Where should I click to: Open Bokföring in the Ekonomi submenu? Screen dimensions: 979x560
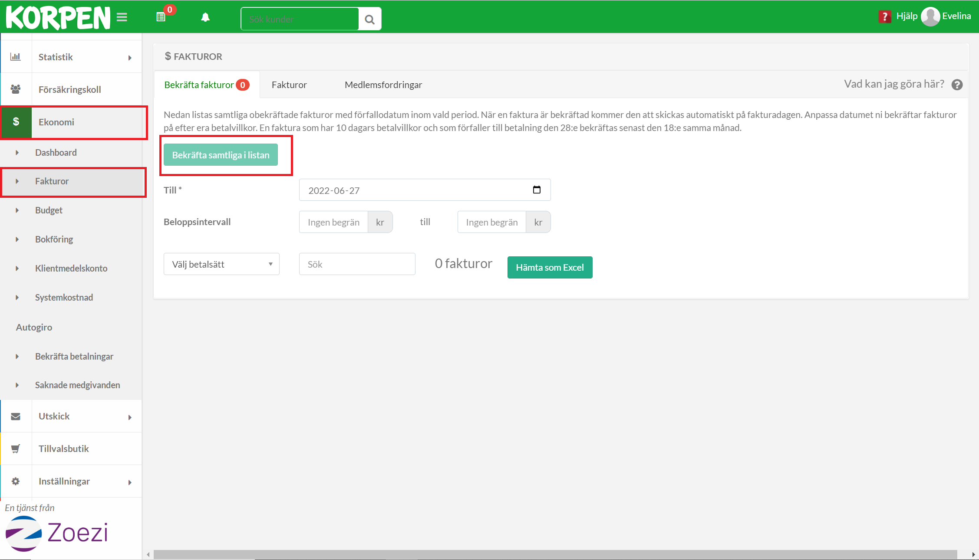pyautogui.click(x=54, y=239)
